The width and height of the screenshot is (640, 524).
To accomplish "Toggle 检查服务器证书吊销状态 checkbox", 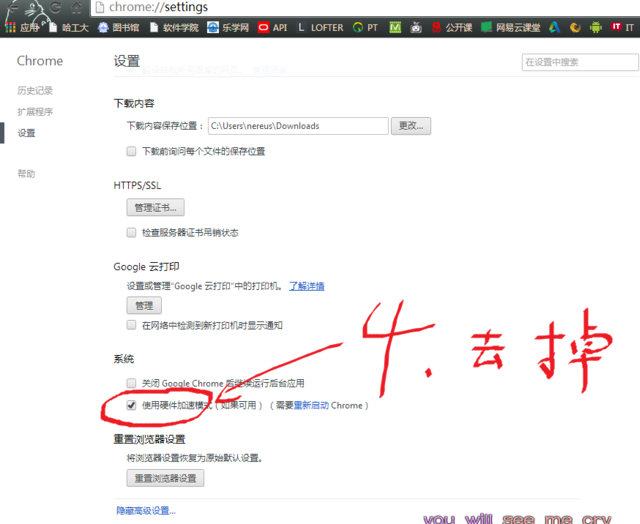I will pyautogui.click(x=131, y=233).
